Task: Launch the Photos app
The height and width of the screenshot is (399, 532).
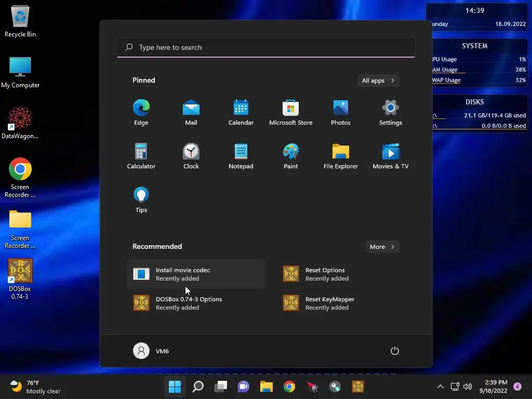Action: point(341,113)
